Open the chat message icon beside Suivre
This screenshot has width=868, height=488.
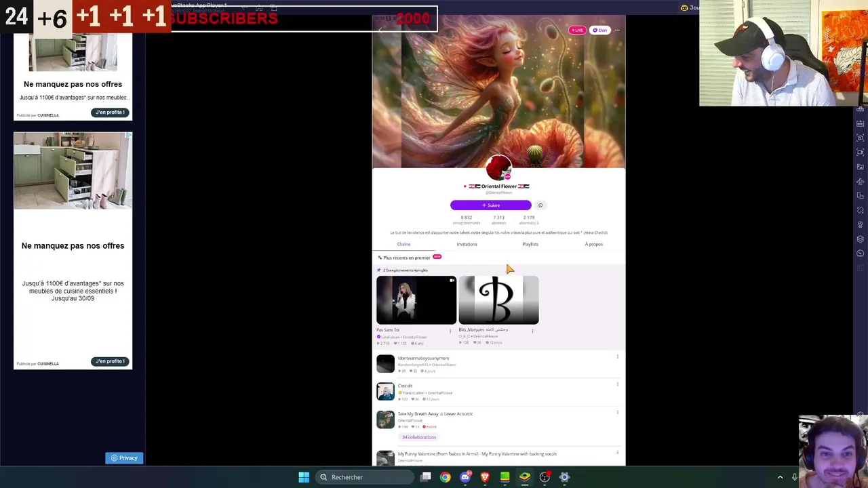point(540,205)
